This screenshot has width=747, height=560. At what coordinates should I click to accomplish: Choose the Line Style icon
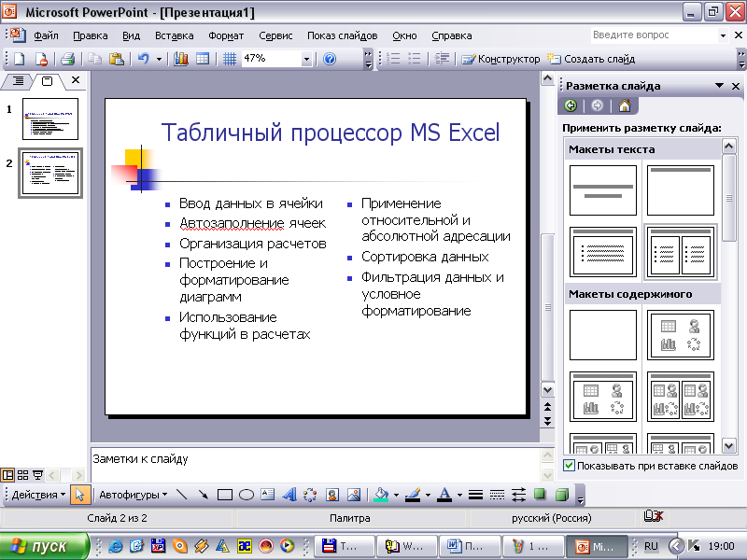click(x=475, y=495)
